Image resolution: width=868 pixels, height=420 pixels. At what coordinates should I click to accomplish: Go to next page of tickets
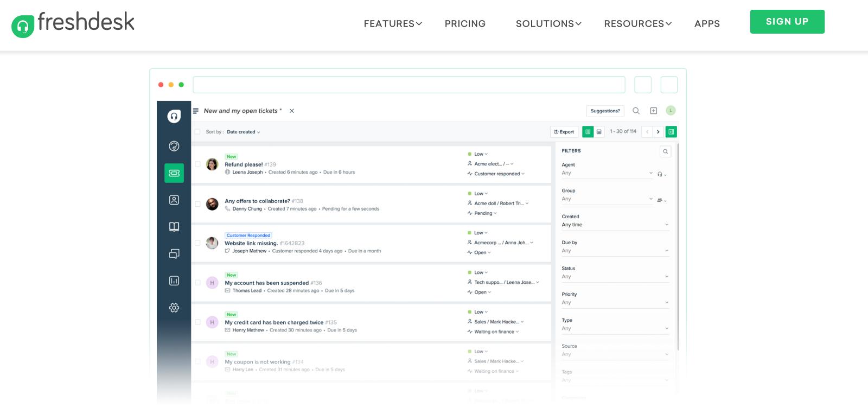[x=659, y=132]
